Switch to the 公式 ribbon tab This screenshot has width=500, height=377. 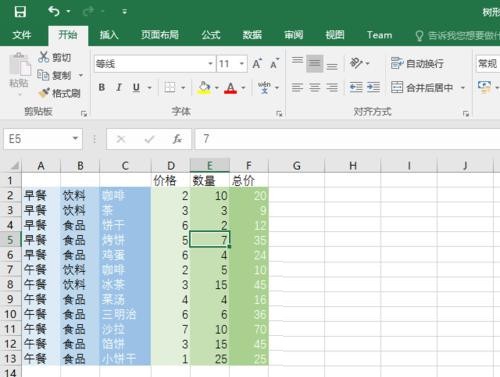pyautogui.click(x=211, y=35)
